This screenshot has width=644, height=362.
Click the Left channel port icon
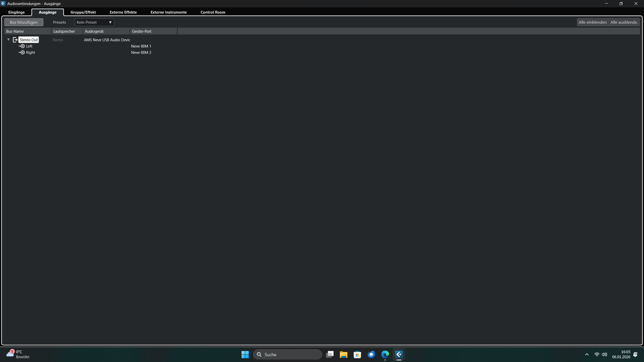(x=22, y=46)
